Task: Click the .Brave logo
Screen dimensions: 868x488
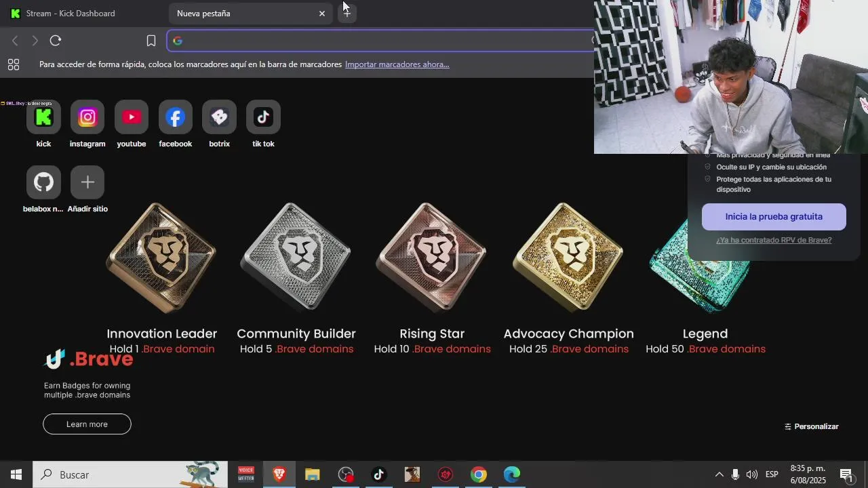Action: [88, 359]
